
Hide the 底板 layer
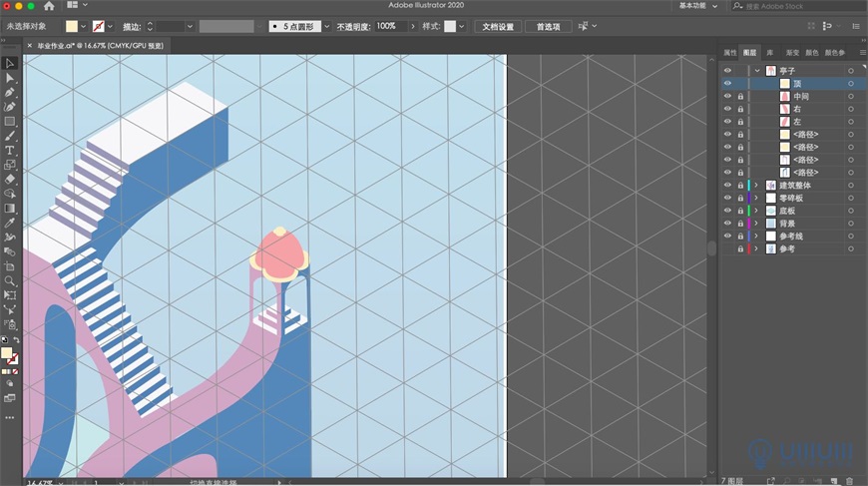point(727,211)
